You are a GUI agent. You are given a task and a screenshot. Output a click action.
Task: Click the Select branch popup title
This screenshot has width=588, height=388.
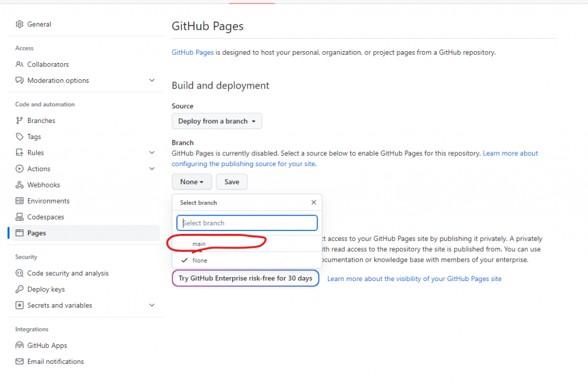pos(198,203)
